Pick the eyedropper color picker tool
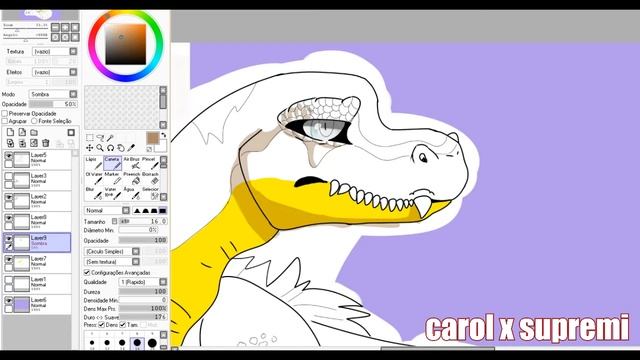Screen dimensions: 640x360 coord(131,148)
